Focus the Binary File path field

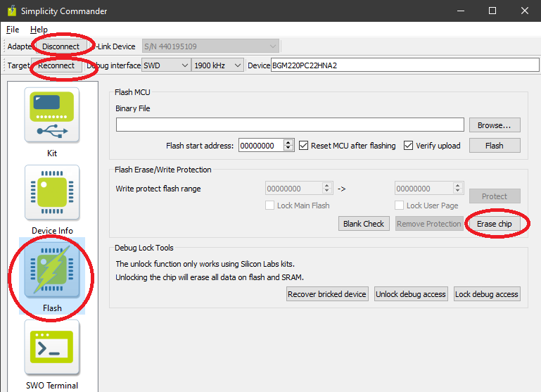[290, 125]
